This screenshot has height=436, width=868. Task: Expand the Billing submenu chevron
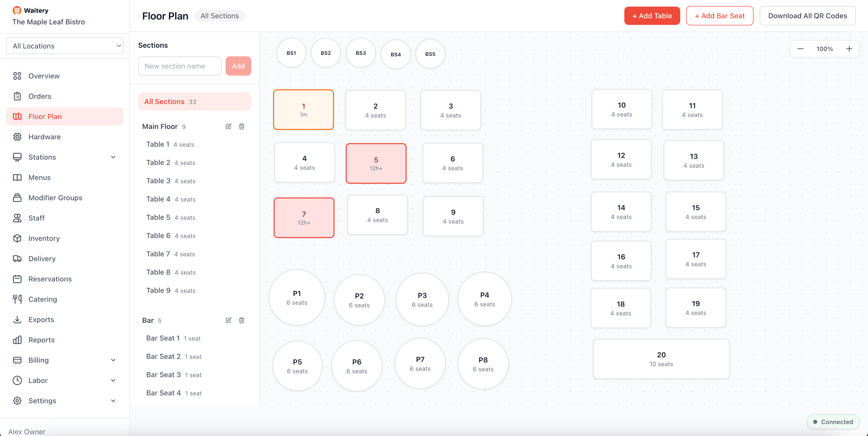coord(113,360)
